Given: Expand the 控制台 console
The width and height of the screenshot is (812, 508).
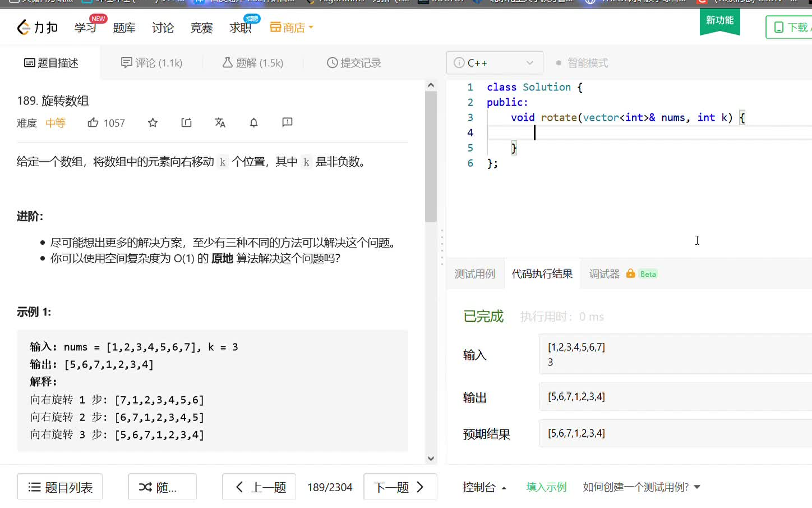Looking at the screenshot, I should 485,487.
